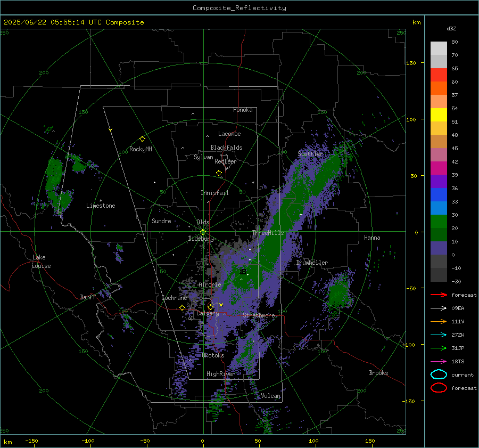Click the bright green 20-30 dBZ swatch
Image resolution: width=479 pixels, height=448 pixels.
[439, 222]
